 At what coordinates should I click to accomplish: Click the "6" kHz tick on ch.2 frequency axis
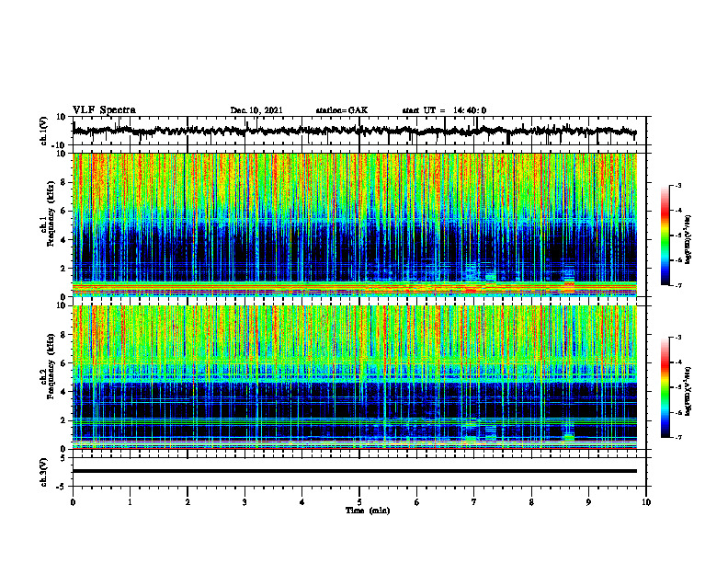tap(63, 363)
